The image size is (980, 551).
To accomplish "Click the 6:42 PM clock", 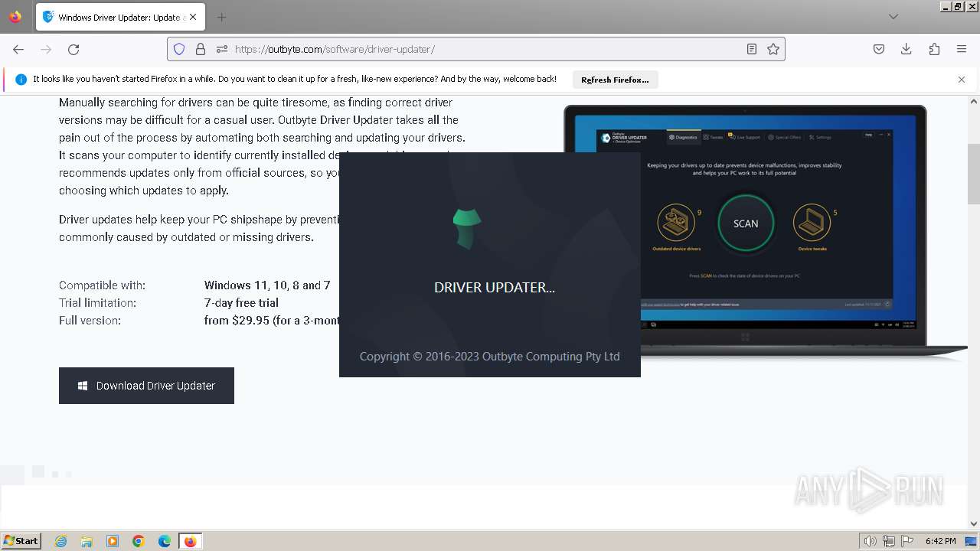I will coord(940,541).
